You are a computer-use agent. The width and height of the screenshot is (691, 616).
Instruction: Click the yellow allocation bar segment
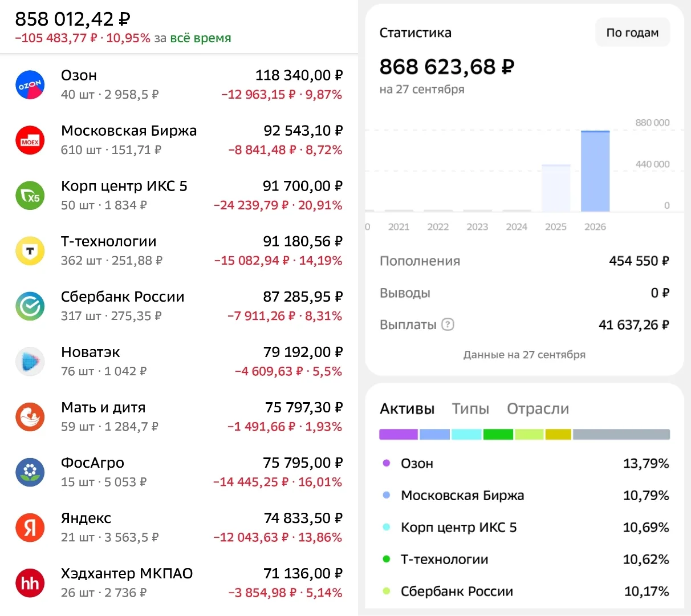(x=558, y=435)
